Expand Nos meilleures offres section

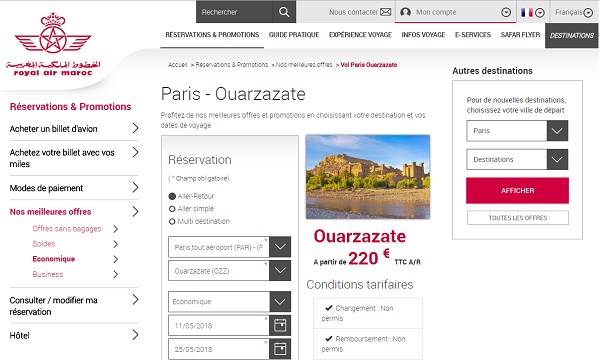click(x=135, y=211)
